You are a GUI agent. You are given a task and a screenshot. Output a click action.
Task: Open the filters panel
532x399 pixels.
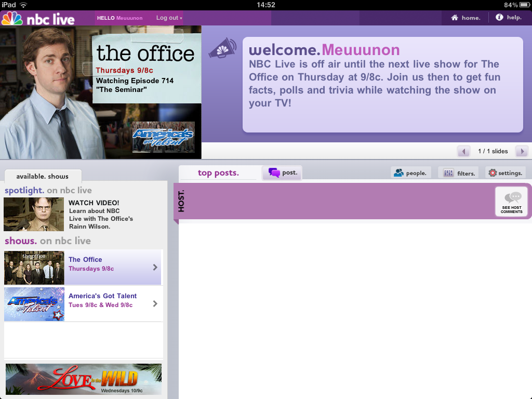coord(459,173)
